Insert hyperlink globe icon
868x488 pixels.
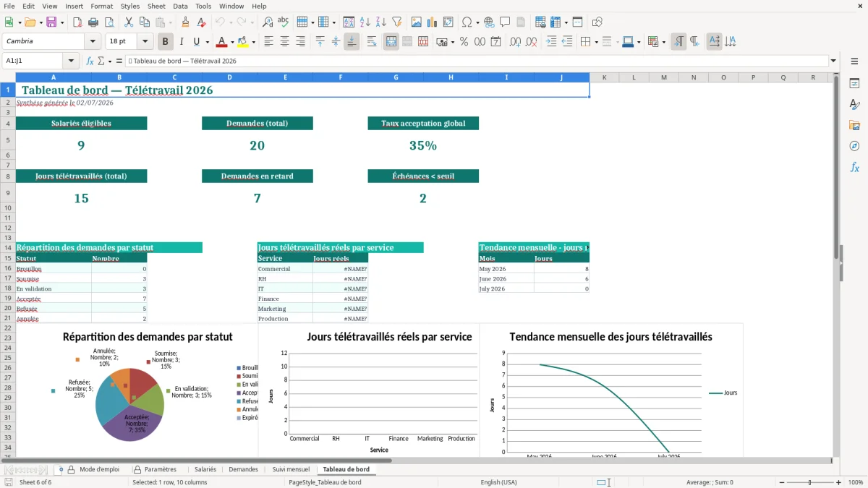point(489,22)
